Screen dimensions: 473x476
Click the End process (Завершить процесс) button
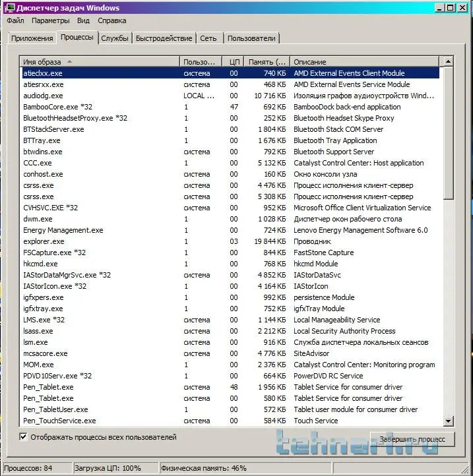point(412,439)
